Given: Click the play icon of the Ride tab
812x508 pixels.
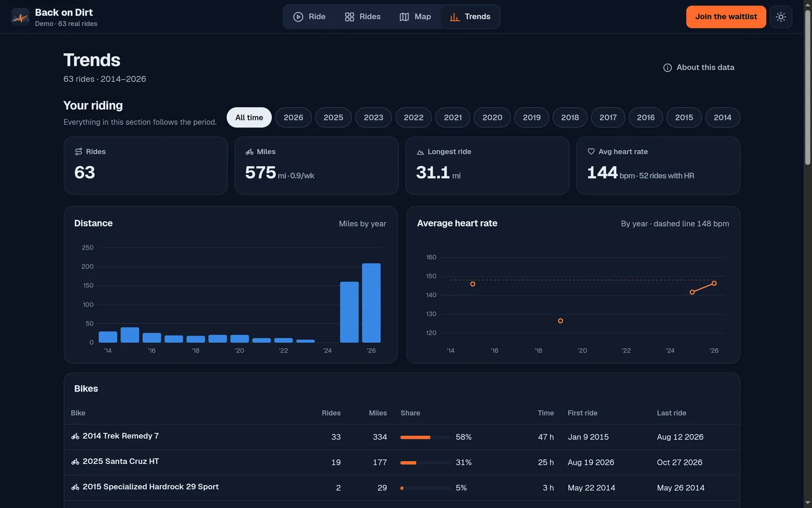Looking at the screenshot, I should 298,17.
